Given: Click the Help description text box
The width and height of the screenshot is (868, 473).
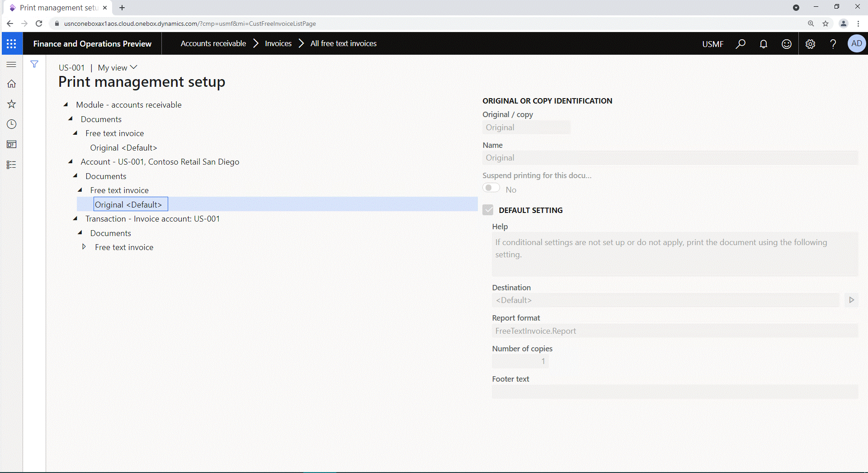Looking at the screenshot, I should (x=675, y=254).
